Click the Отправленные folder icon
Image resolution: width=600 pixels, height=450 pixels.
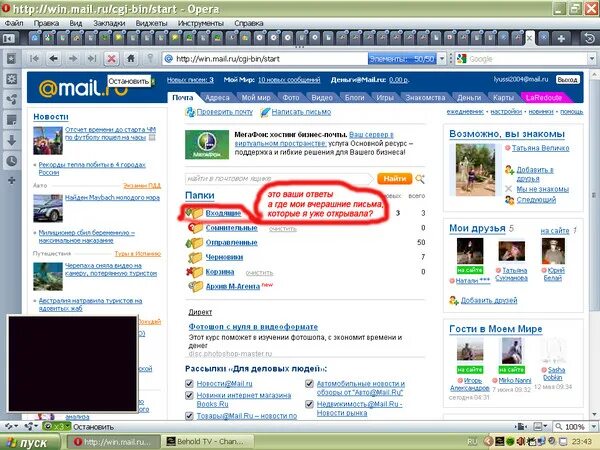point(194,243)
